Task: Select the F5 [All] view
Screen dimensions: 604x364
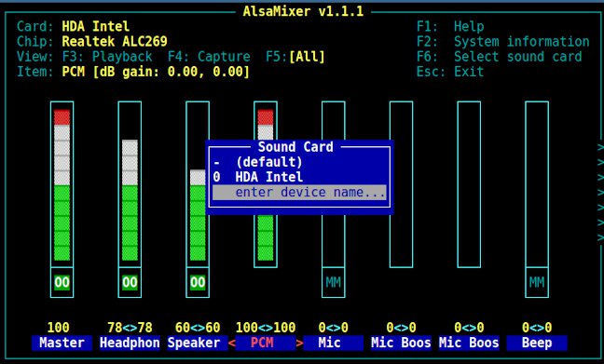Action: coord(295,57)
